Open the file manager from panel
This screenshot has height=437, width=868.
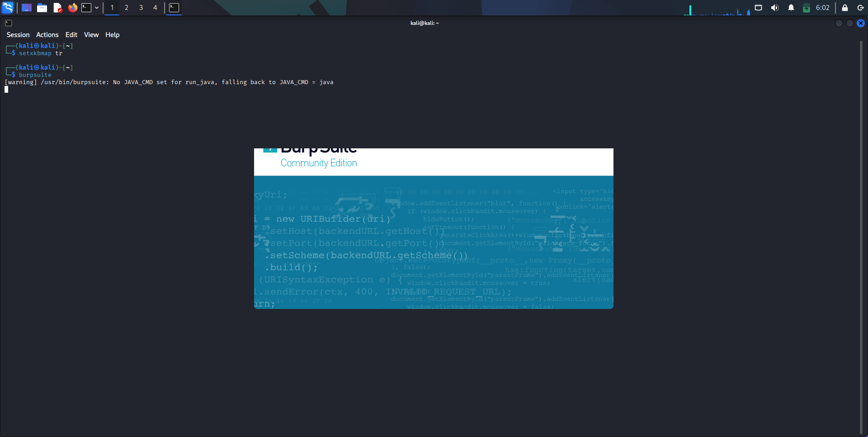(42, 8)
